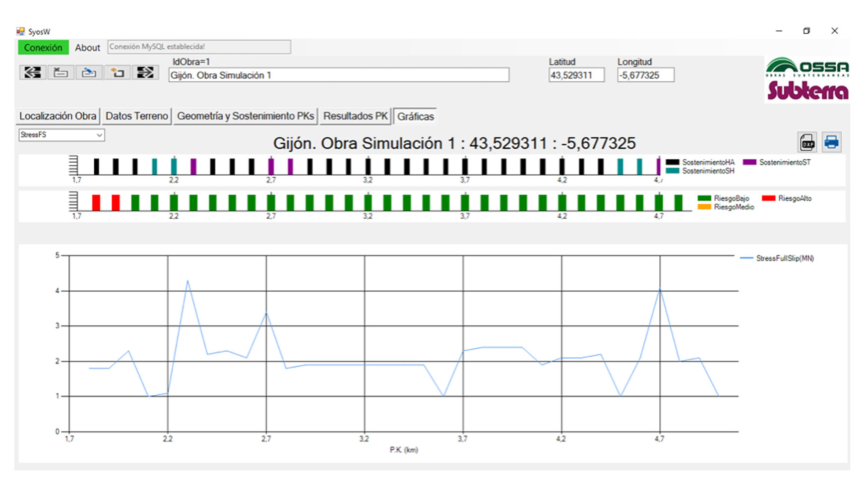868x496 pixels.
Task: Click the 'P.K. (km)' axis label
Action: 404,450
